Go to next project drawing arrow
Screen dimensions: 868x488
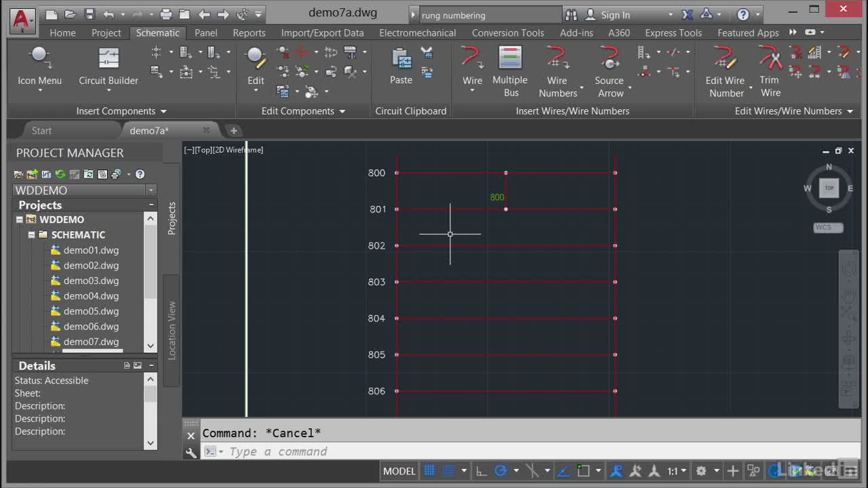pyautogui.click(x=223, y=14)
